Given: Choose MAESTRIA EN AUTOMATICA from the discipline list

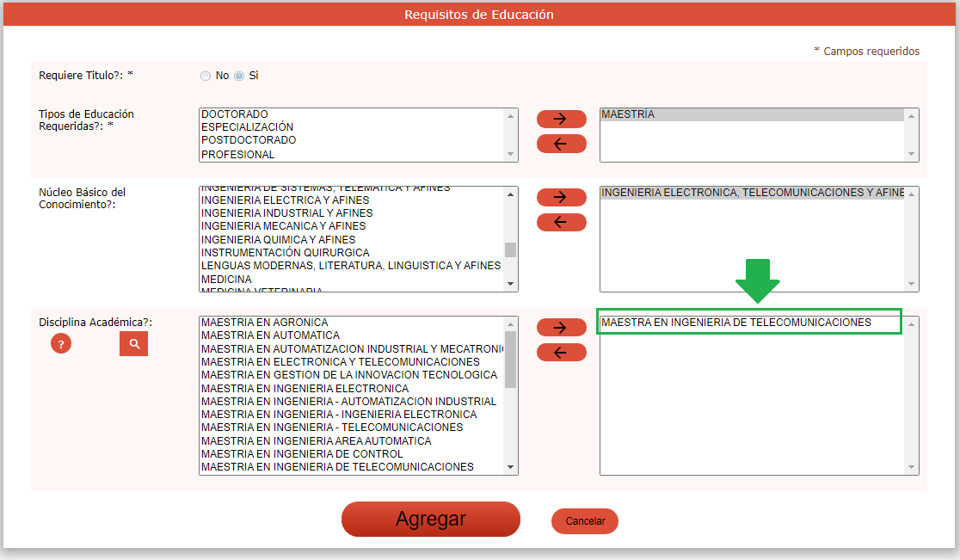Looking at the screenshot, I should (270, 335).
